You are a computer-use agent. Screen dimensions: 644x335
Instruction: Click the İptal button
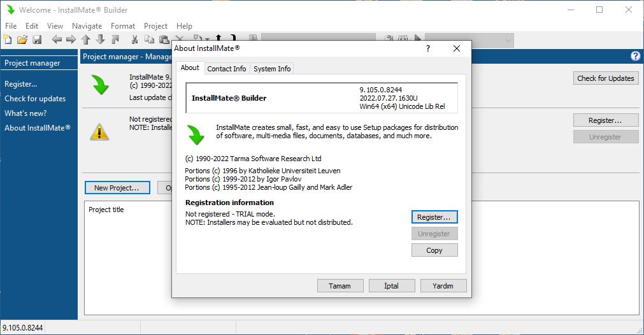pyautogui.click(x=392, y=286)
